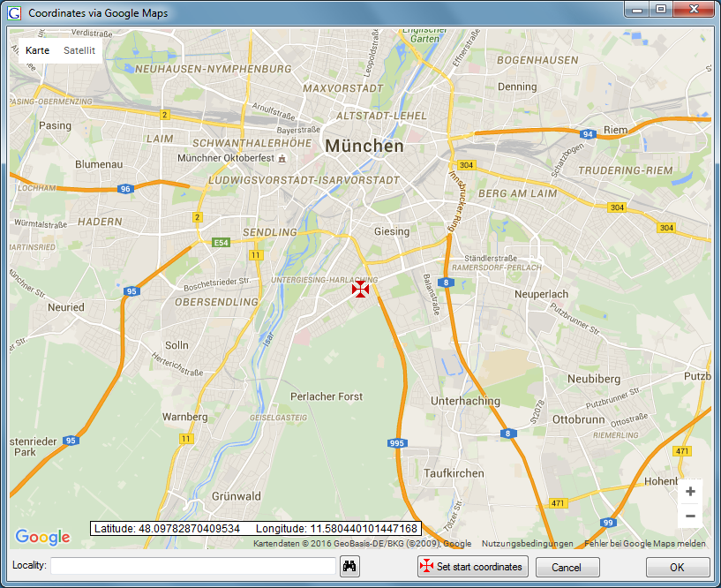Zoom out with the minus button
721x588 pixels.
(690, 516)
